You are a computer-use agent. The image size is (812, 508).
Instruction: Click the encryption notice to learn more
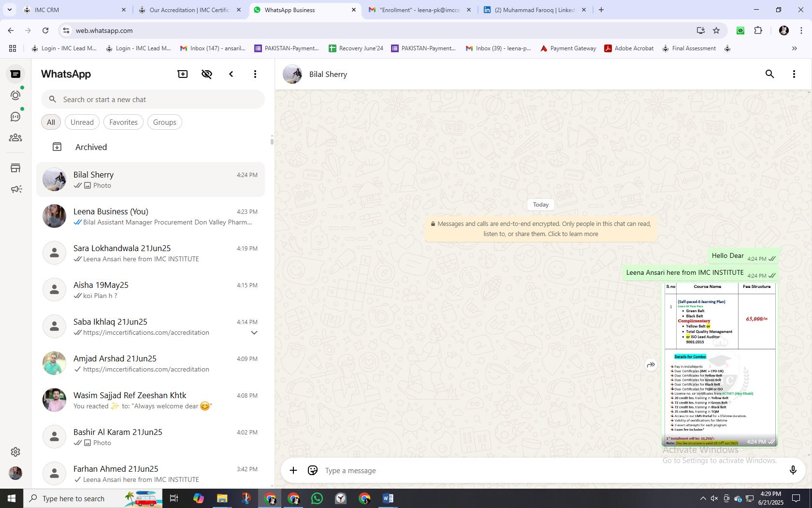(x=541, y=229)
